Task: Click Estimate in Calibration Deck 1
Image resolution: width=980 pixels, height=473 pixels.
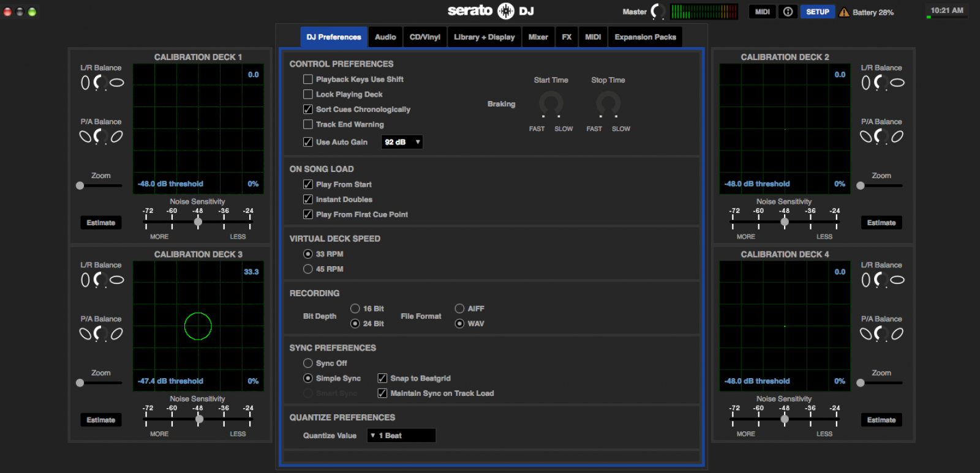Action: click(101, 223)
